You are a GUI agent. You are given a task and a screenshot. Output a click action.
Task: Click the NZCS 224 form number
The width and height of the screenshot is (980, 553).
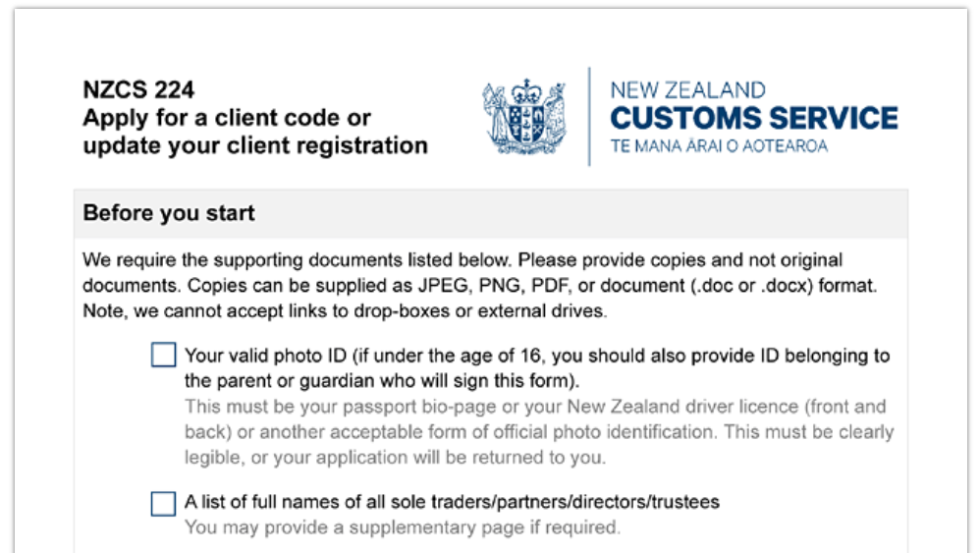pos(138,90)
